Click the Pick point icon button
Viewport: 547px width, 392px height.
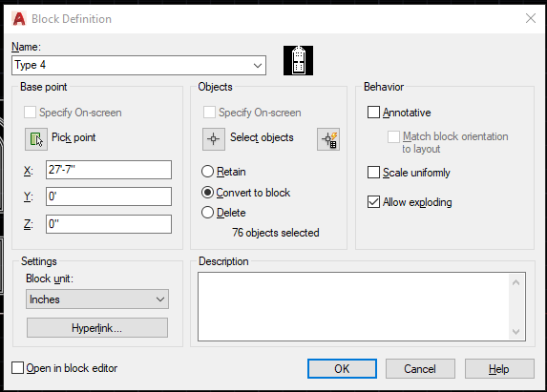tap(36, 139)
